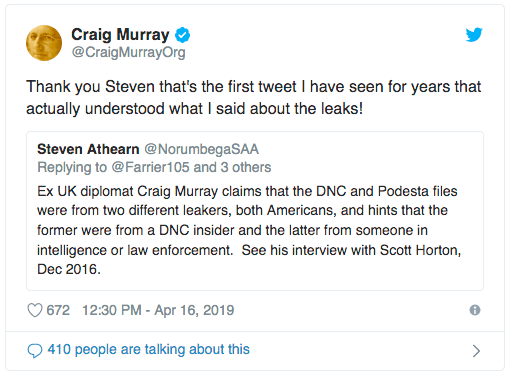Click the "Dec 2016." line in quoted tweet
This screenshot has height=380, width=515.
(69, 269)
